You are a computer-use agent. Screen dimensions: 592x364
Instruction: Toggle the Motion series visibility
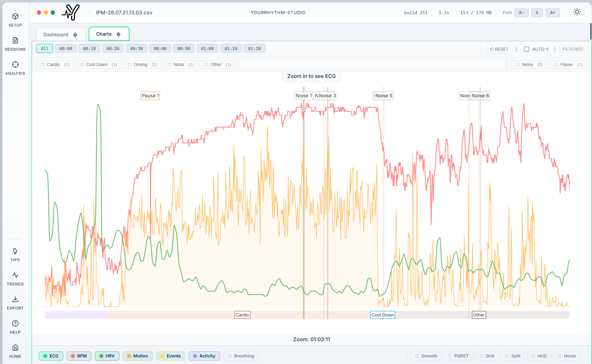pos(138,356)
